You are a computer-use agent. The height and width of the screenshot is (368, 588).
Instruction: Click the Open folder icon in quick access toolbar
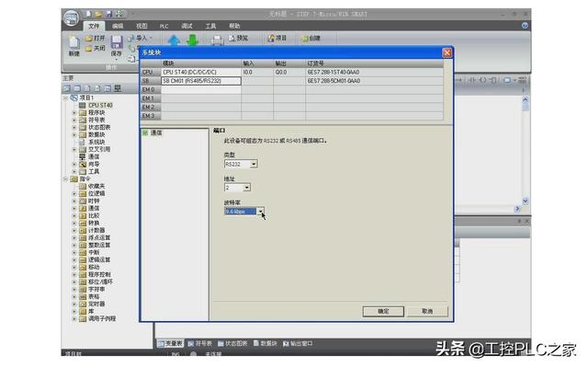point(98,14)
